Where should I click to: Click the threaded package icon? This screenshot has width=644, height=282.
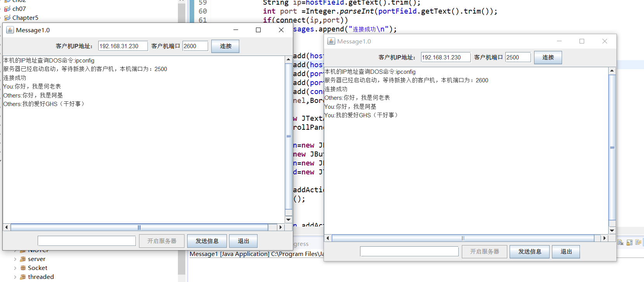click(x=23, y=277)
